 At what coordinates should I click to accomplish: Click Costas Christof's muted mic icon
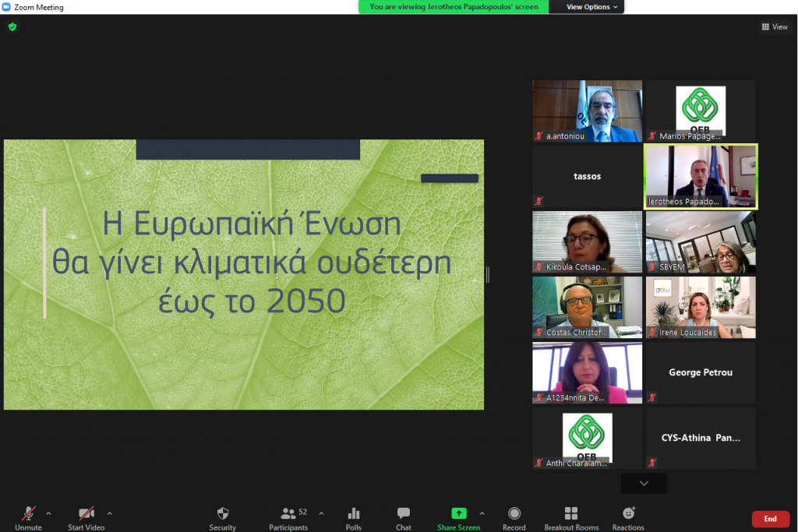pyautogui.click(x=538, y=332)
